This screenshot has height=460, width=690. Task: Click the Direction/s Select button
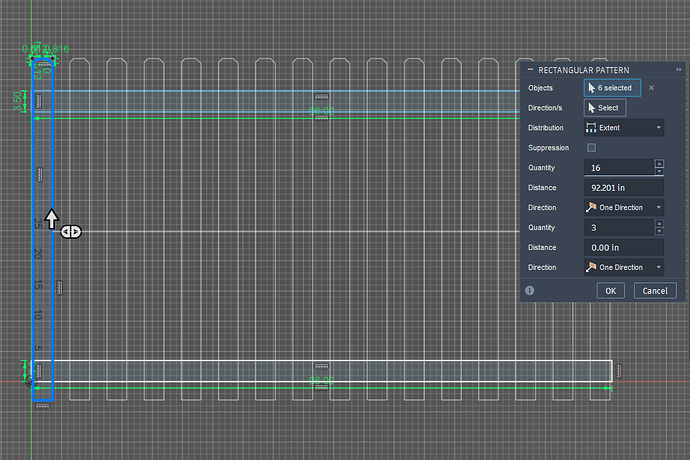tap(604, 108)
